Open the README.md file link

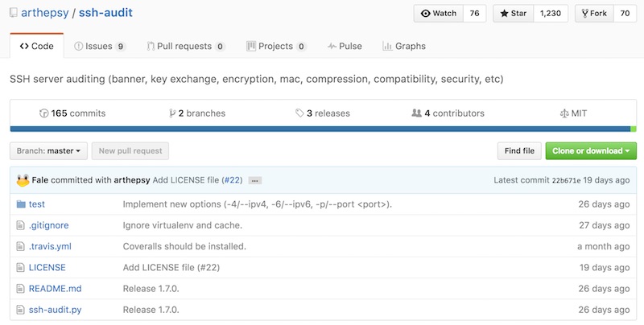click(x=55, y=288)
